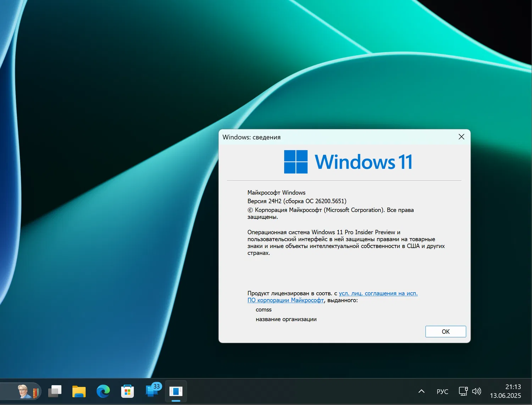532x405 pixels.
Task: Open the language layout picker РУС
Action: (x=442, y=391)
